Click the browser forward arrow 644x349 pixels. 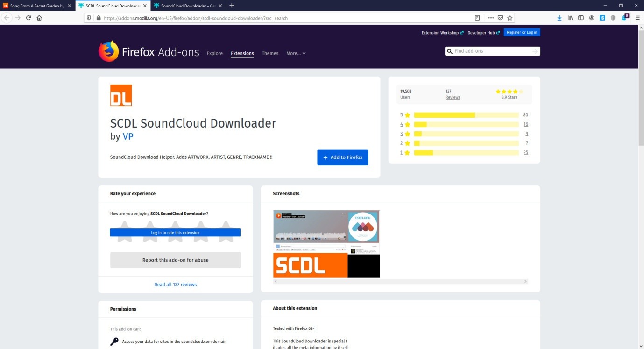click(18, 18)
